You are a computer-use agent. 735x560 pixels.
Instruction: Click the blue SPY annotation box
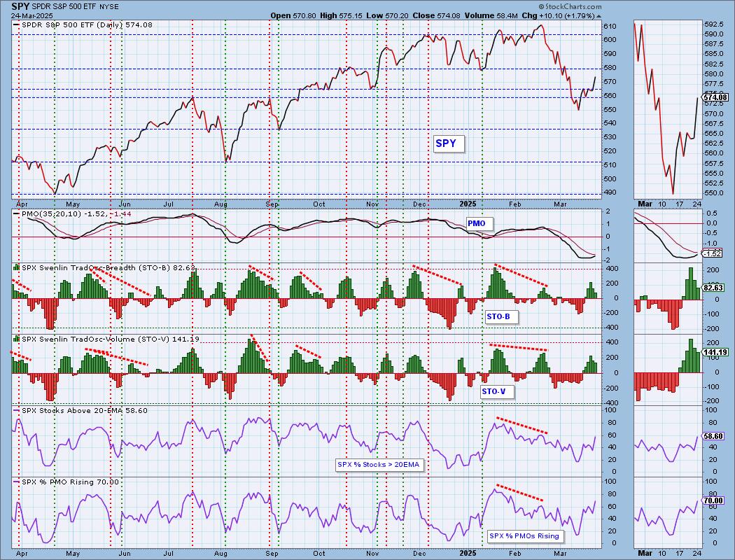(448, 144)
